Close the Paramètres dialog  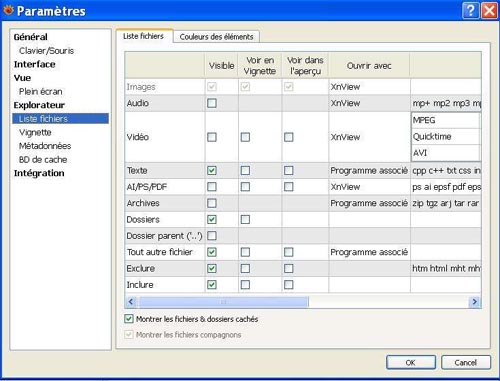coord(489,11)
